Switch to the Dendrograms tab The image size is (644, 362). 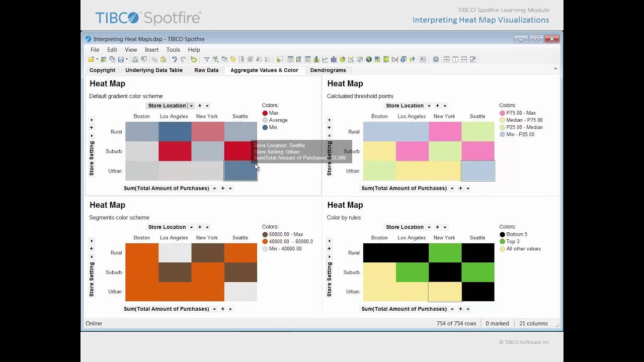click(x=328, y=70)
